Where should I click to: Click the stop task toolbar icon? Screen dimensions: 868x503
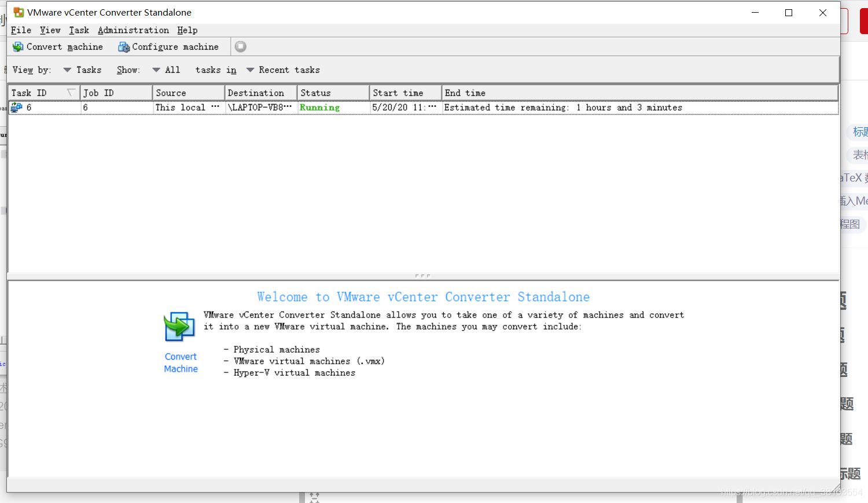pyautogui.click(x=241, y=47)
